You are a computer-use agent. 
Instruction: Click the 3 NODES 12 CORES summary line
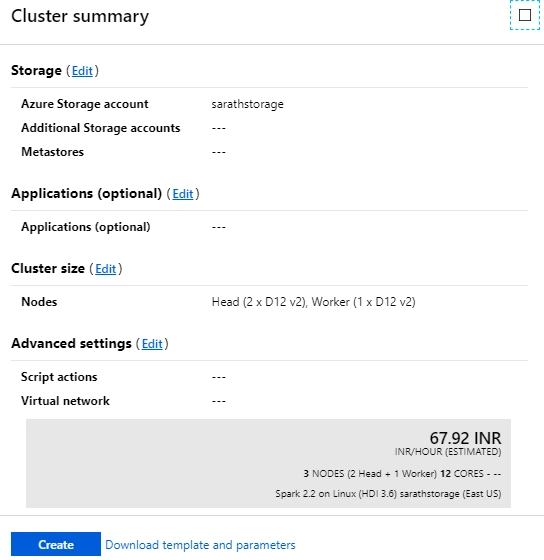(x=402, y=474)
